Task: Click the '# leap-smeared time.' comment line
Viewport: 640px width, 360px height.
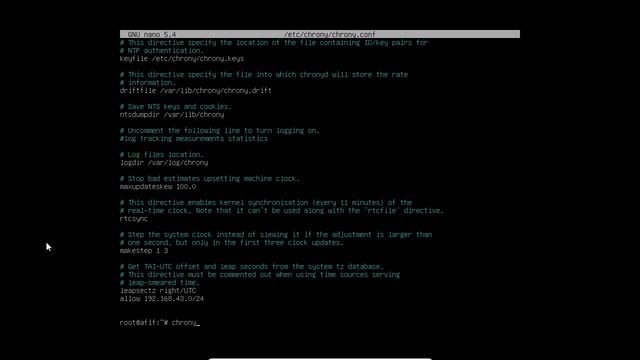Action: coord(160,283)
